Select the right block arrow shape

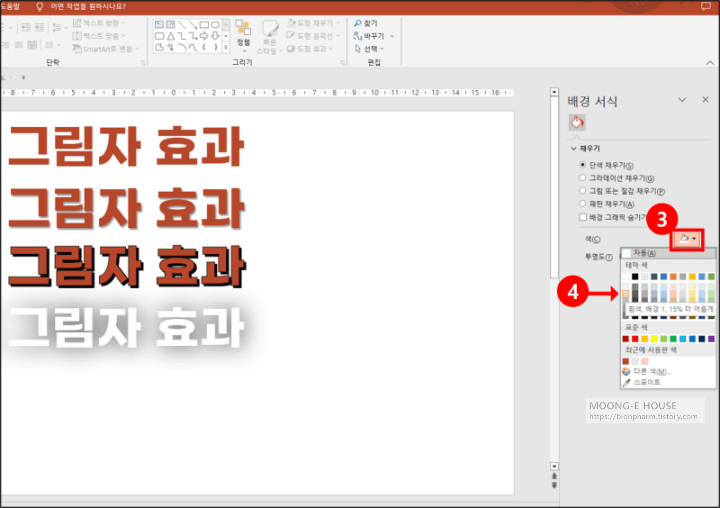[x=204, y=36]
